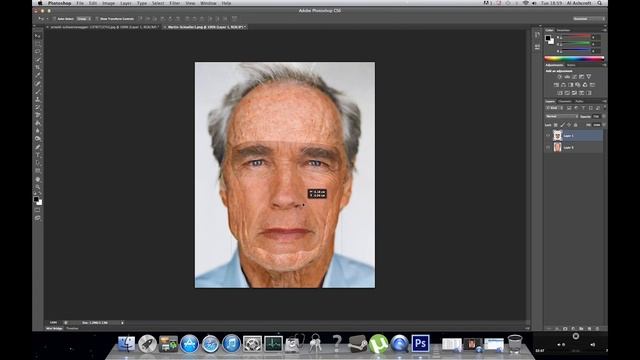The width and height of the screenshot is (640, 360).
Task: Open the layer blend mode Normal dropdown
Action: point(562,116)
